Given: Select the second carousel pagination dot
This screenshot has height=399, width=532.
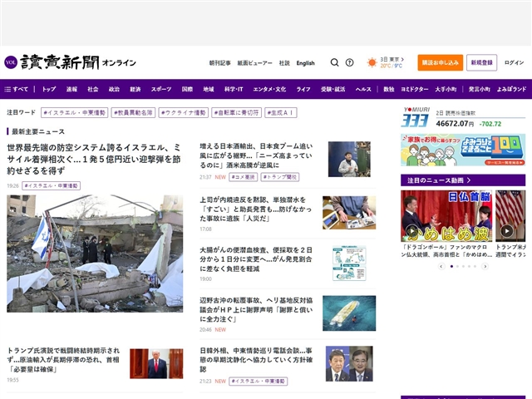Looking at the screenshot, I should click(457, 266).
